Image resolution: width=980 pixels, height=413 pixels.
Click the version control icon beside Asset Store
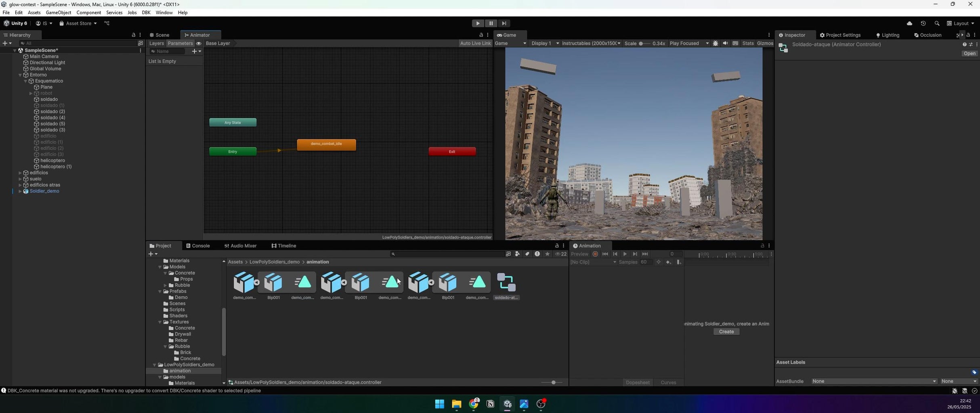click(107, 23)
